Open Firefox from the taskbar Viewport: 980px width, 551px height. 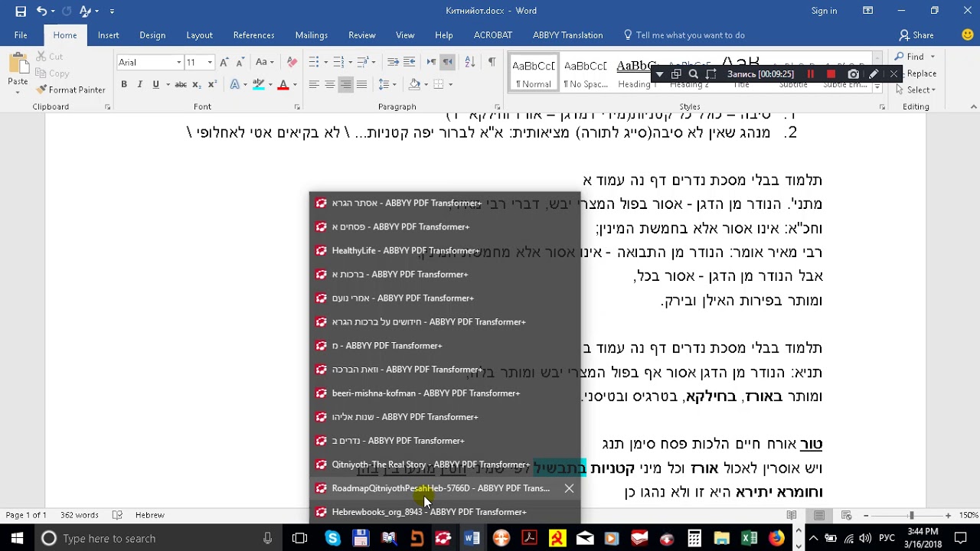777,538
